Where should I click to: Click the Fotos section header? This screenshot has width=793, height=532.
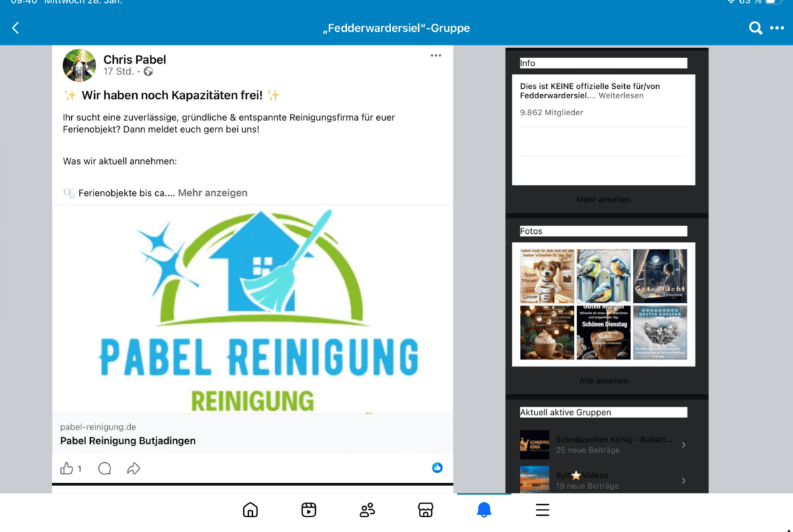point(603,231)
